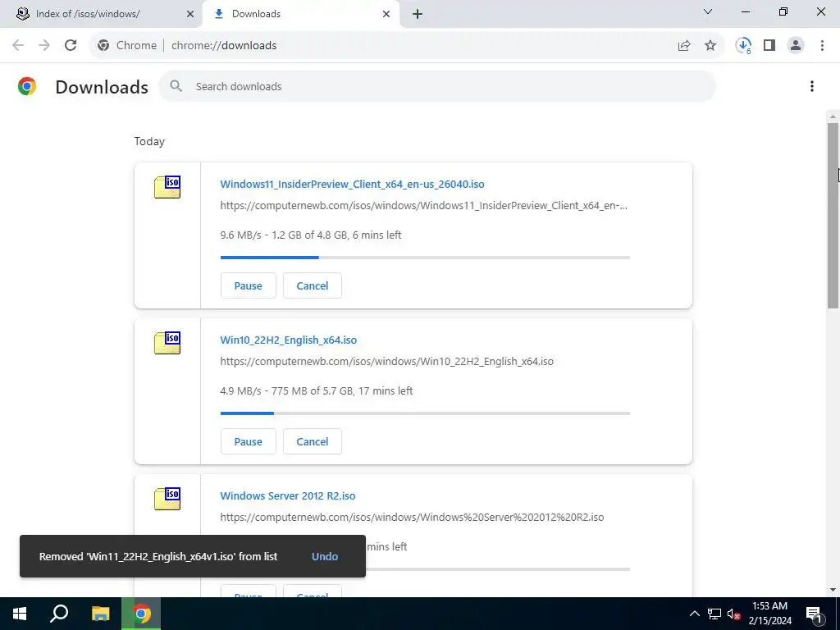Open taskbar search
Image resolution: width=840 pixels, height=630 pixels.
(x=59, y=614)
